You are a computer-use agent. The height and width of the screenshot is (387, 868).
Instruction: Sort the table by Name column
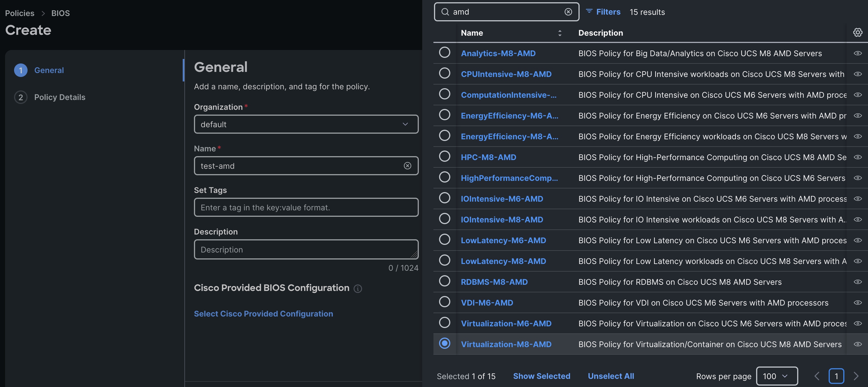coord(559,33)
